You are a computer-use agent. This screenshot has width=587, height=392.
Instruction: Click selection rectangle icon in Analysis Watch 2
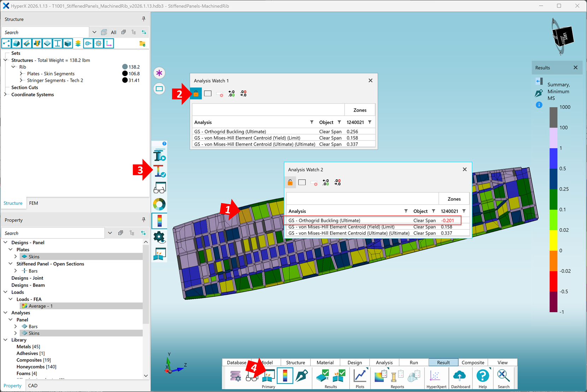[302, 183]
